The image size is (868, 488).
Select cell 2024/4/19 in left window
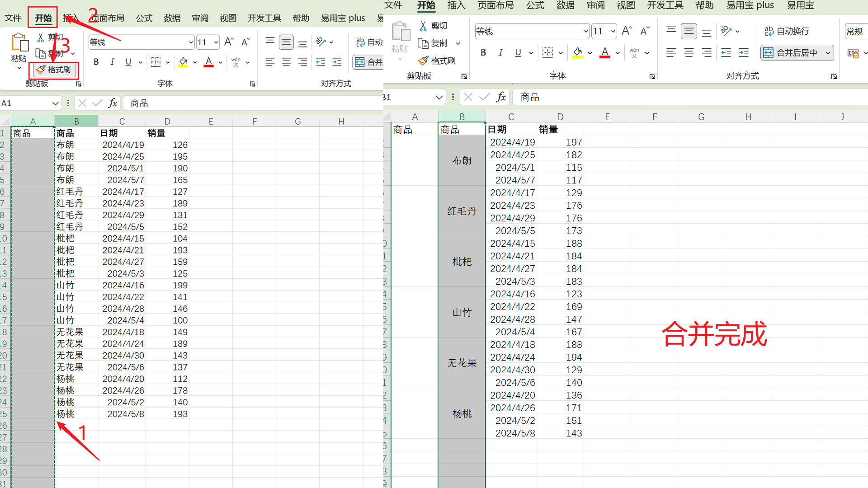[122, 145]
